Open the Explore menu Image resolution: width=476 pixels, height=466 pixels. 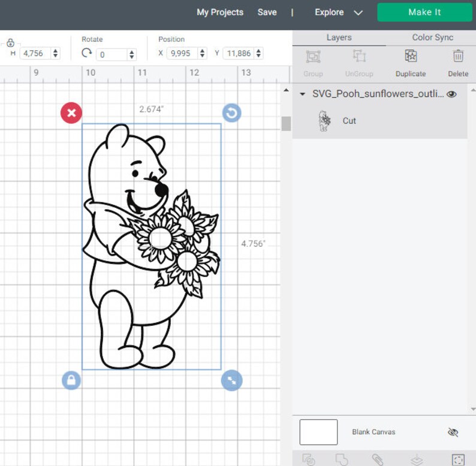[x=329, y=12]
